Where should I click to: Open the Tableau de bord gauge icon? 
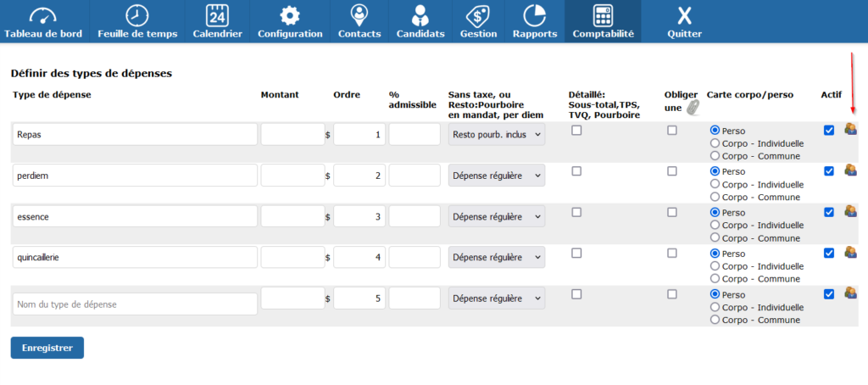tap(42, 15)
